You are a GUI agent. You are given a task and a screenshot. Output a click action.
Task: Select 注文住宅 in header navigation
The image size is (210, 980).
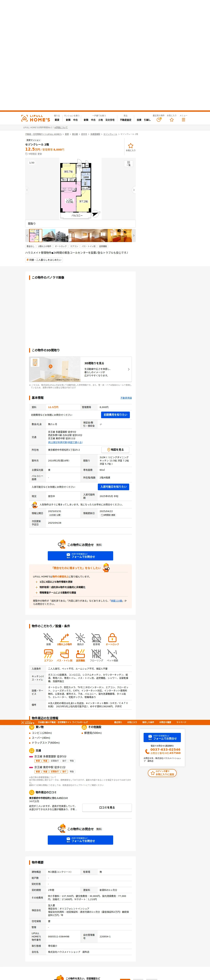point(110,120)
